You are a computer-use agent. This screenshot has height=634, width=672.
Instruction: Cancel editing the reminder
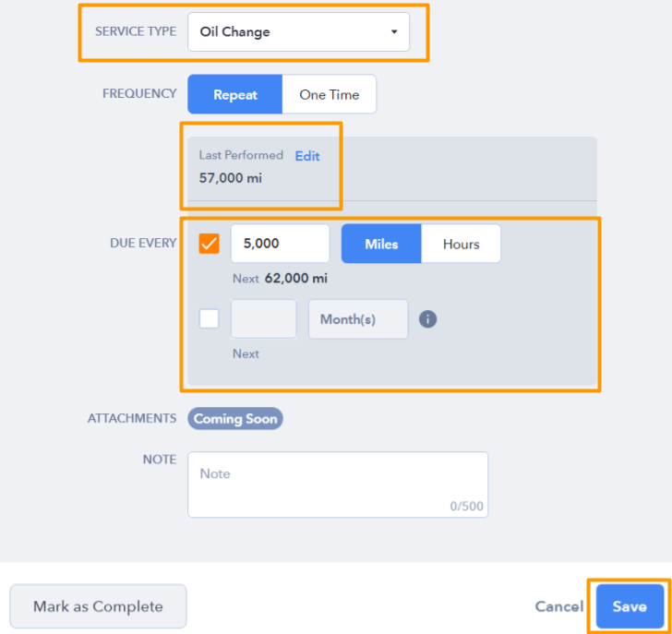point(559,606)
